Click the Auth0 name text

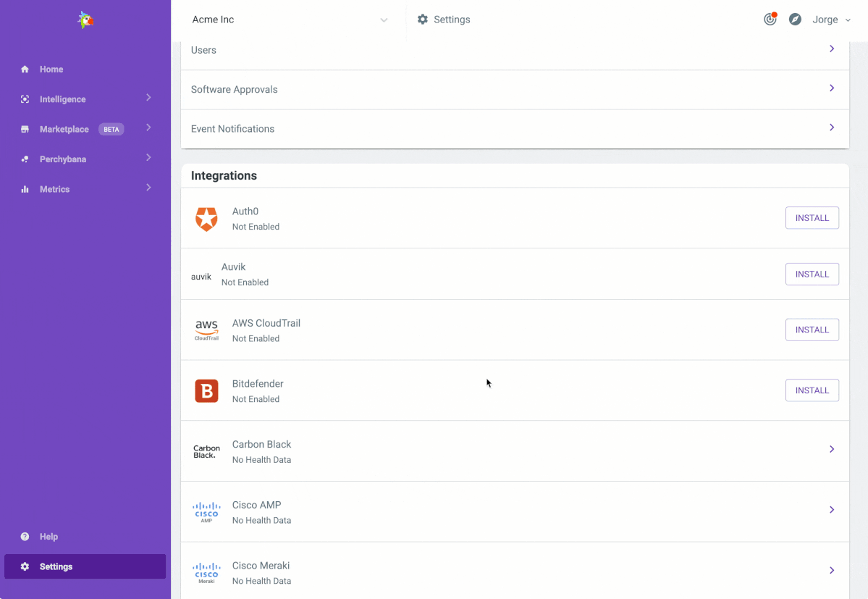tap(245, 211)
